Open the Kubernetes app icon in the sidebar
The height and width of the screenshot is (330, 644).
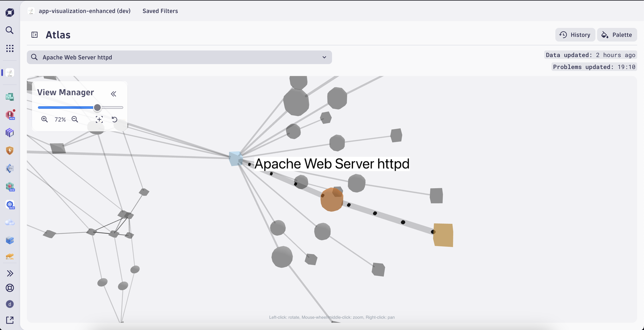tap(10, 205)
